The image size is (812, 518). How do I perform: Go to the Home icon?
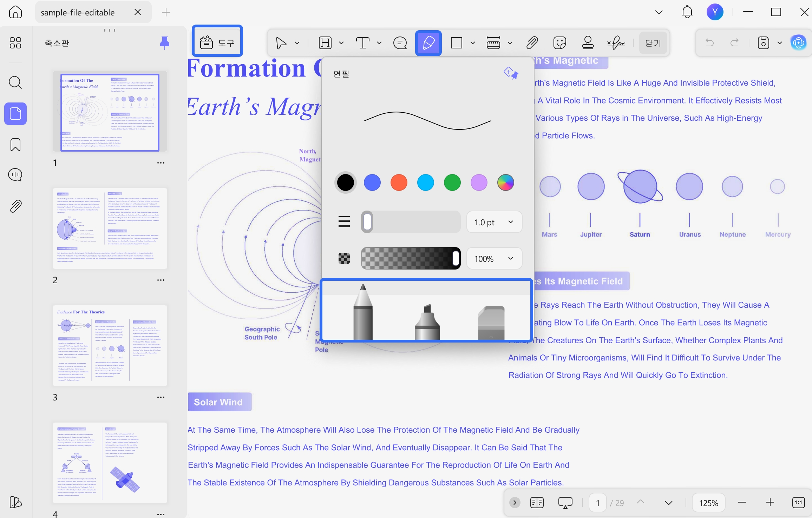point(15,12)
